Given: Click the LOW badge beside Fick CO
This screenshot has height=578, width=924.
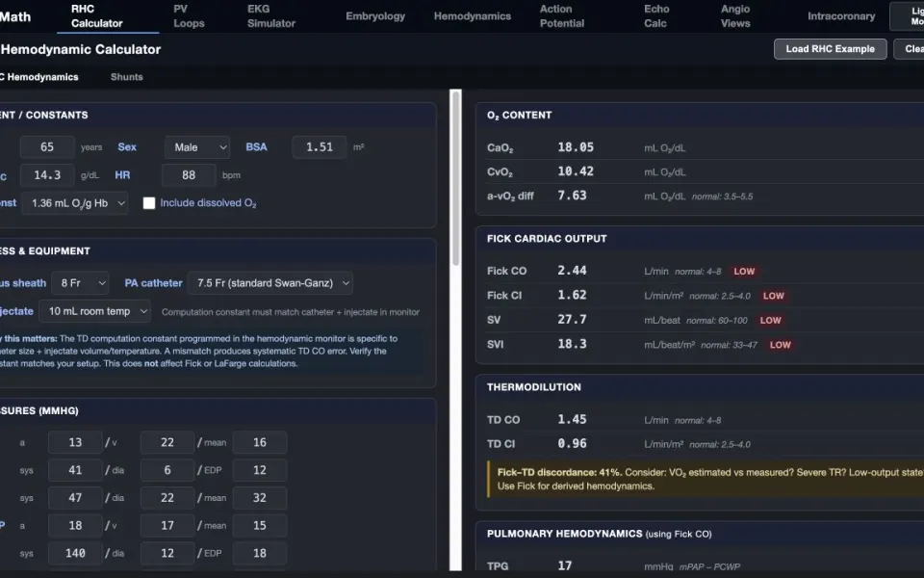Looking at the screenshot, I should (x=744, y=272).
